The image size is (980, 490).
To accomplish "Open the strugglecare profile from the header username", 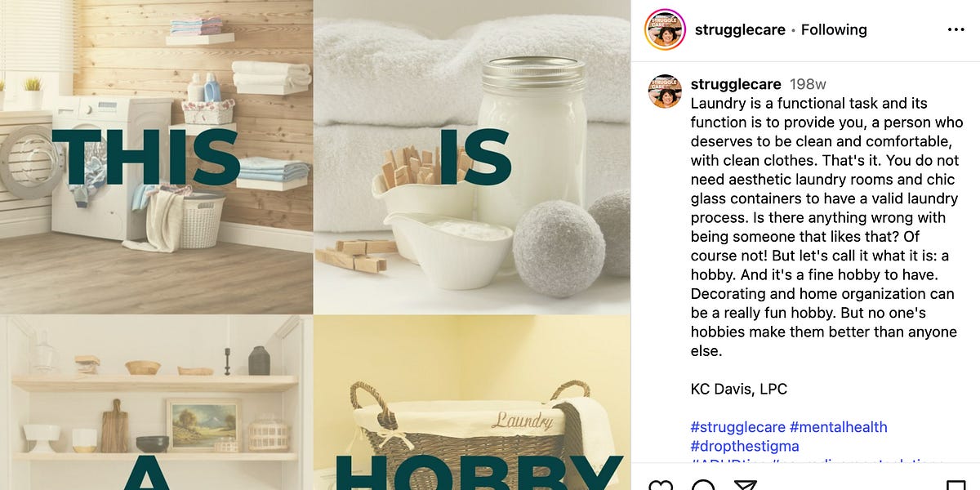I will coord(740,30).
